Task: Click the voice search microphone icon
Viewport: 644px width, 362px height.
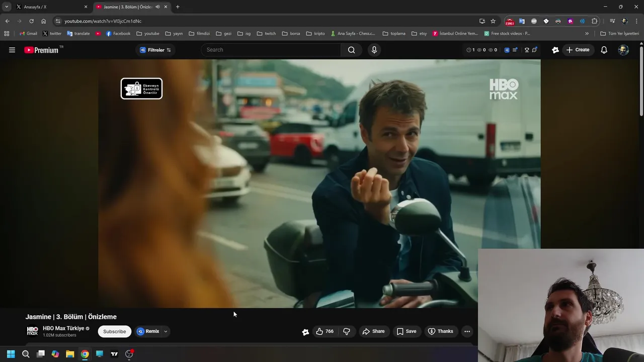Action: click(374, 50)
